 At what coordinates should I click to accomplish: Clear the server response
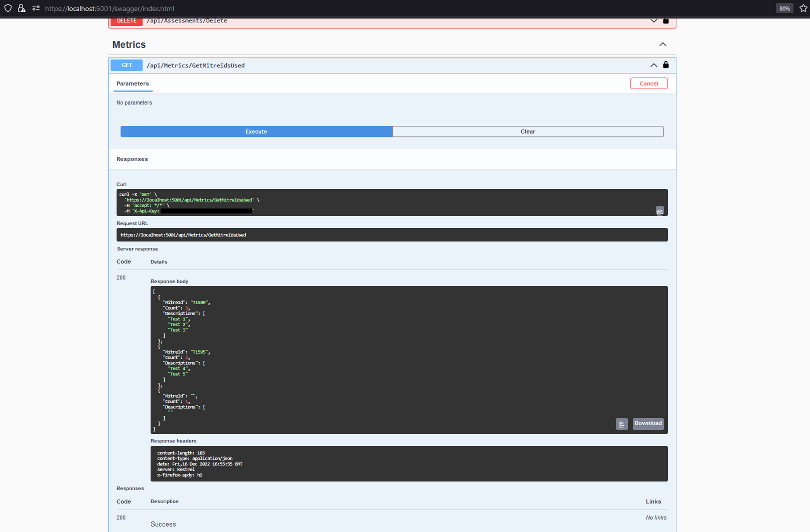click(x=528, y=131)
